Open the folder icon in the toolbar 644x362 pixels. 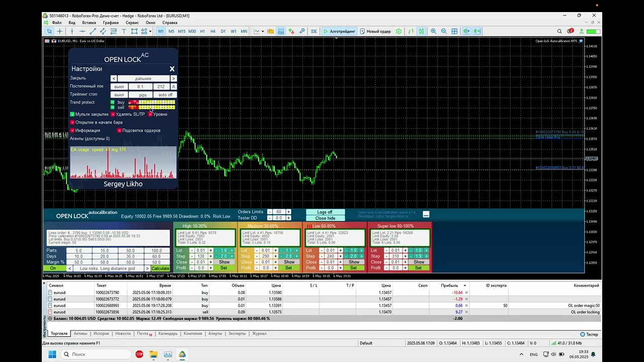271,31
